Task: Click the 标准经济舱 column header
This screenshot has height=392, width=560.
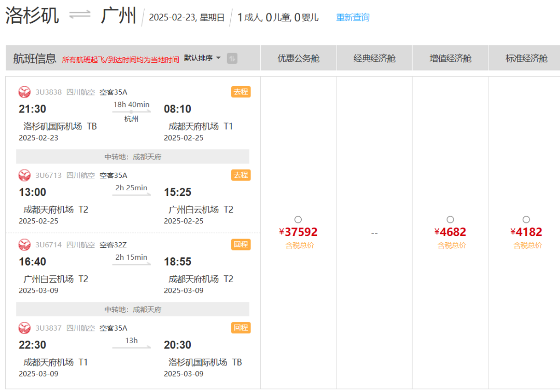Action: coord(526,59)
